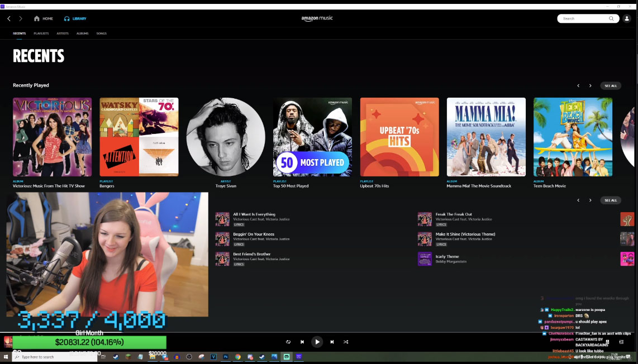Image resolution: width=638 pixels, height=364 pixels.
Task: Select the song Make It Shine (Victorious Theme)
Action: (465, 234)
